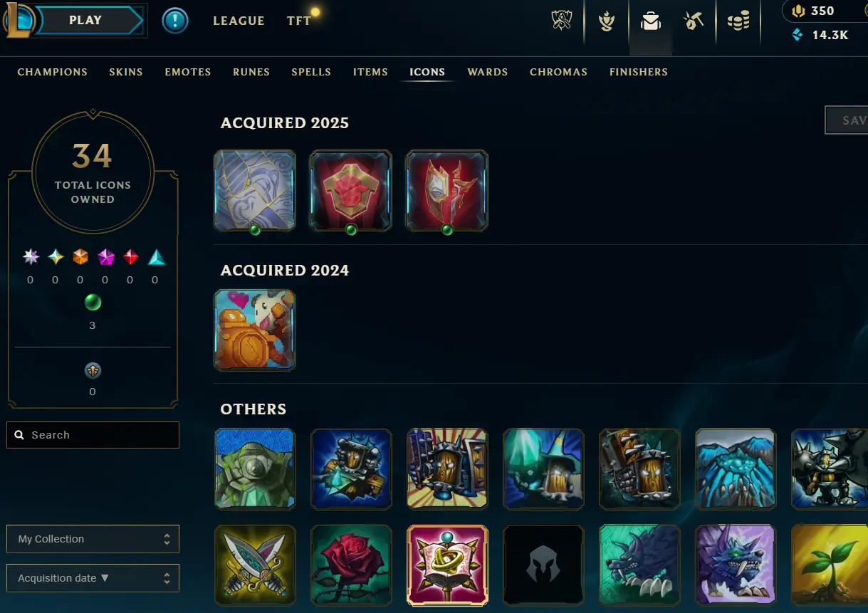Open the Collection backpack icon
This screenshot has height=613, width=868.
[x=650, y=21]
